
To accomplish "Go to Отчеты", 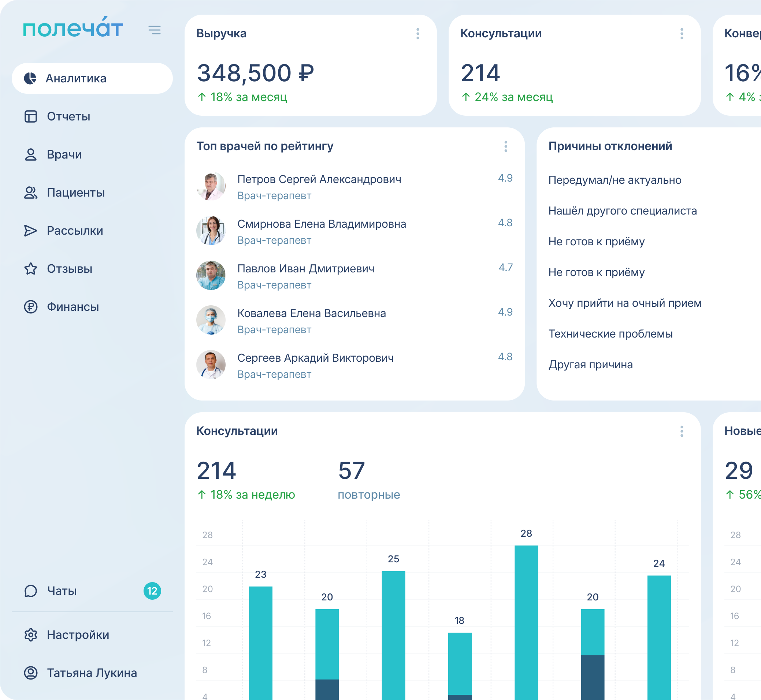I will click(x=92, y=116).
